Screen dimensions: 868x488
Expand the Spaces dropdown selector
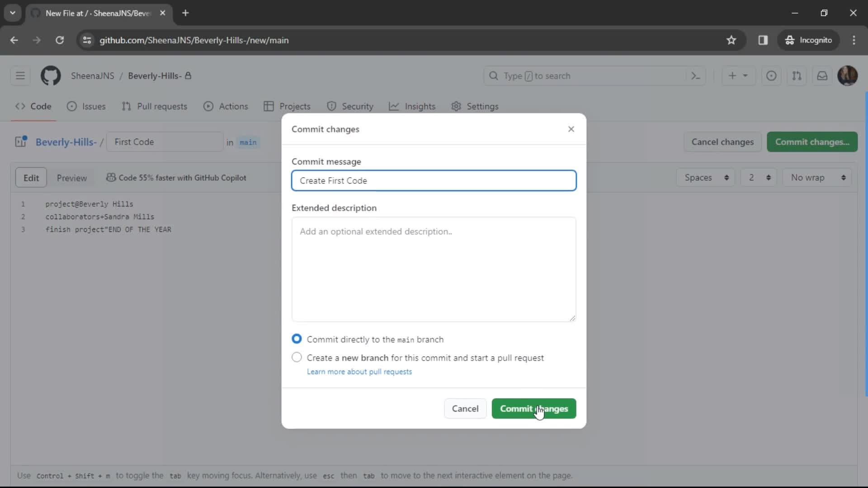707,178
